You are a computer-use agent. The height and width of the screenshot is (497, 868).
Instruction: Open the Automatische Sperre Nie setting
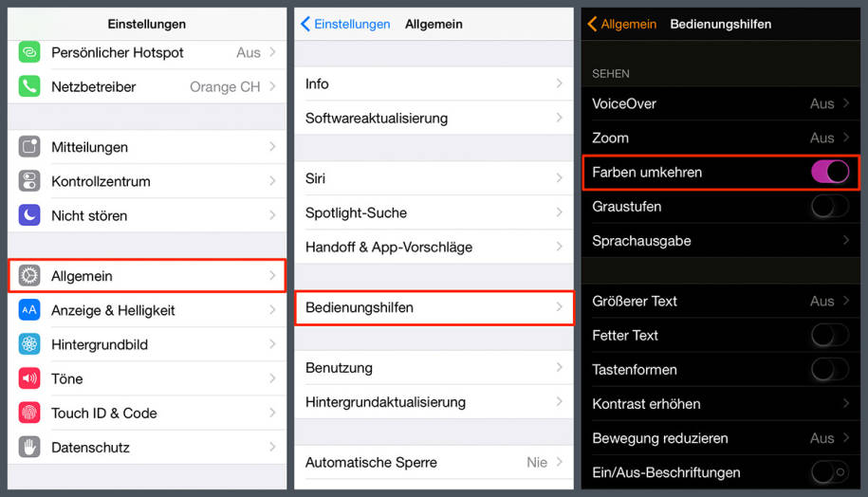[x=434, y=462]
